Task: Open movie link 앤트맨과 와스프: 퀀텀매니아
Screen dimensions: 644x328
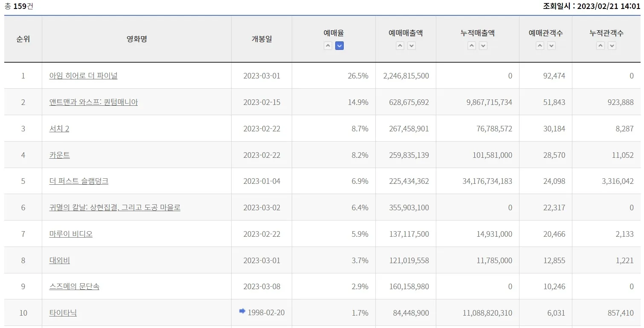Action: coord(93,102)
